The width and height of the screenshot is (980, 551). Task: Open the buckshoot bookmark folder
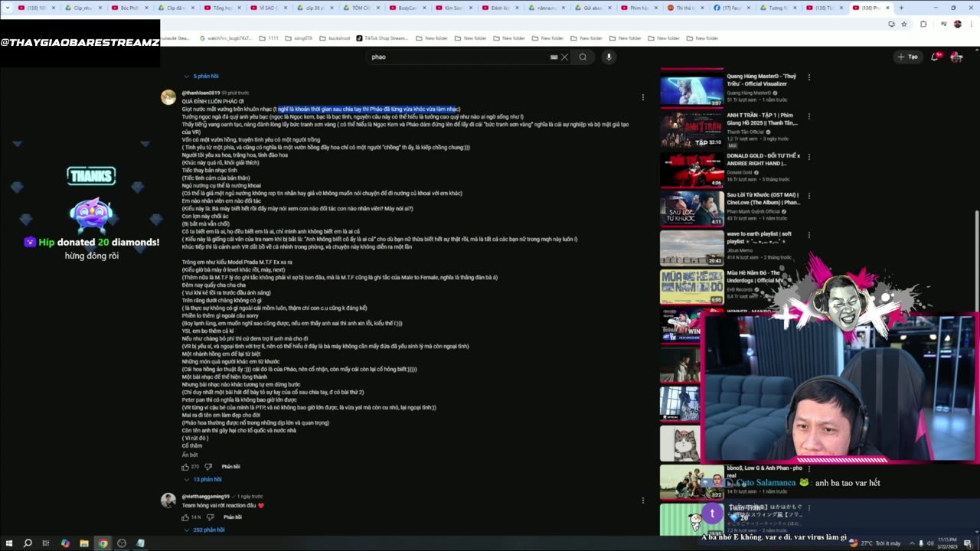pos(335,38)
